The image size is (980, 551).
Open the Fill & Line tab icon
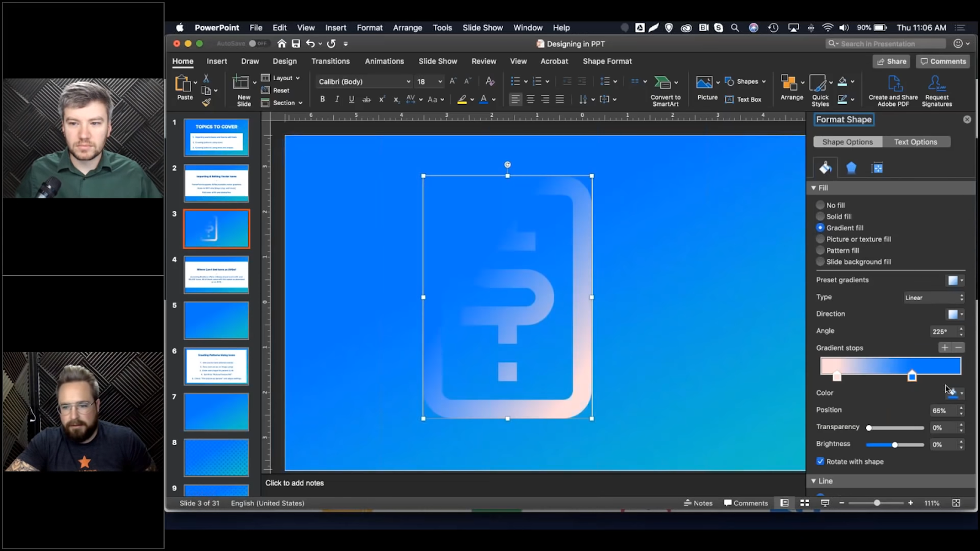tap(825, 168)
